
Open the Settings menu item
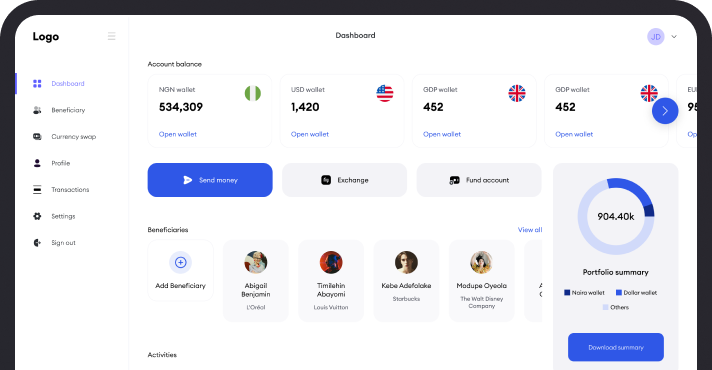click(x=63, y=216)
